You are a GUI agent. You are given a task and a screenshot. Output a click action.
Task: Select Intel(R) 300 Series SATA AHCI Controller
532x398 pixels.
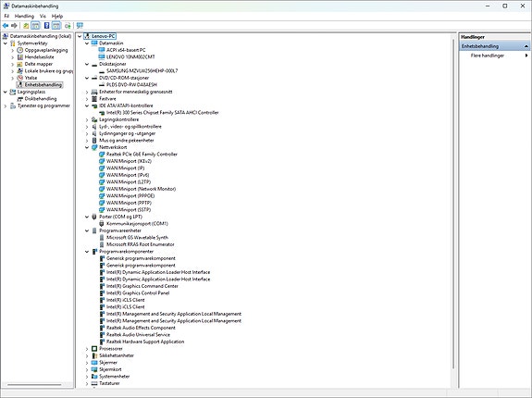click(x=163, y=113)
